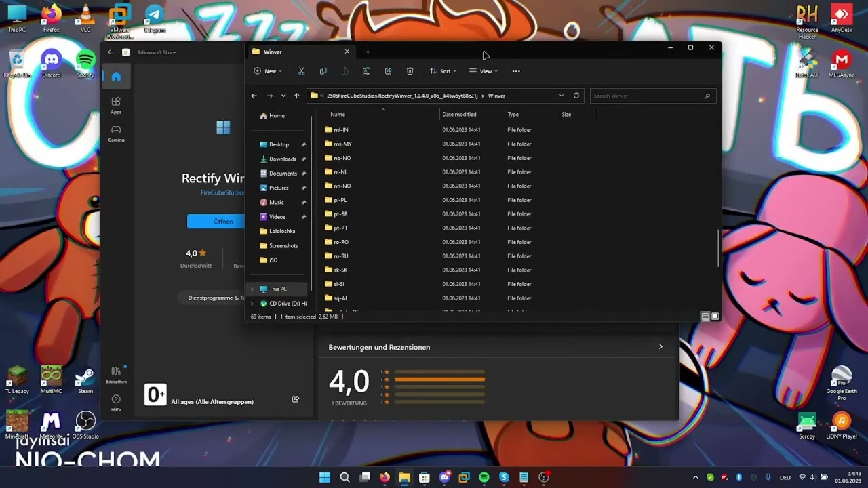This screenshot has height=488, width=868.
Task: Open VLC desktop shortcut
Action: [85, 18]
